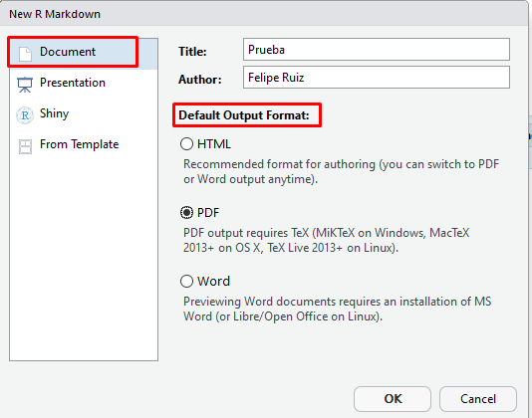The height and width of the screenshot is (418, 532).
Task: Focus the Title field containing Prueba
Action: pyautogui.click(x=377, y=50)
